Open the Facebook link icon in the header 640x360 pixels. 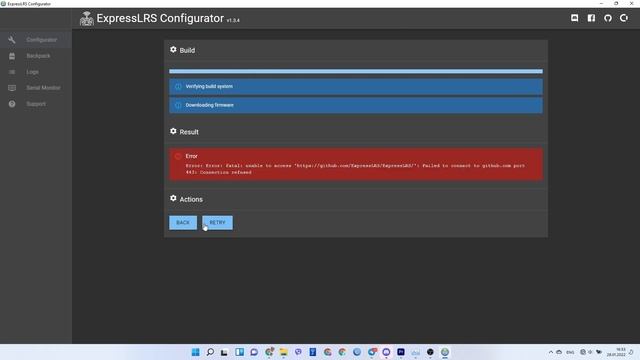pyautogui.click(x=591, y=18)
